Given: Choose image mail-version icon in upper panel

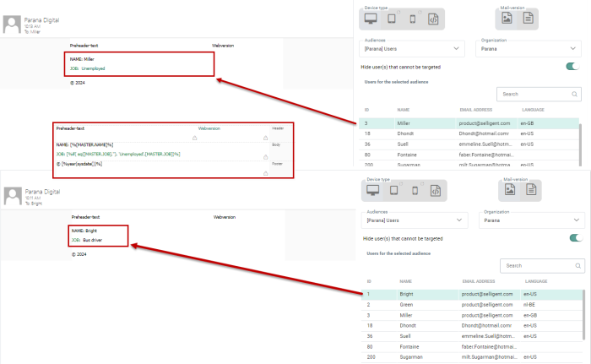Looking at the screenshot, I should click(x=507, y=19).
